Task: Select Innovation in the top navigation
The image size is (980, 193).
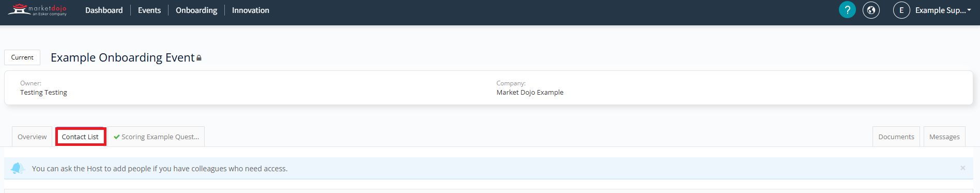Action: [x=251, y=10]
